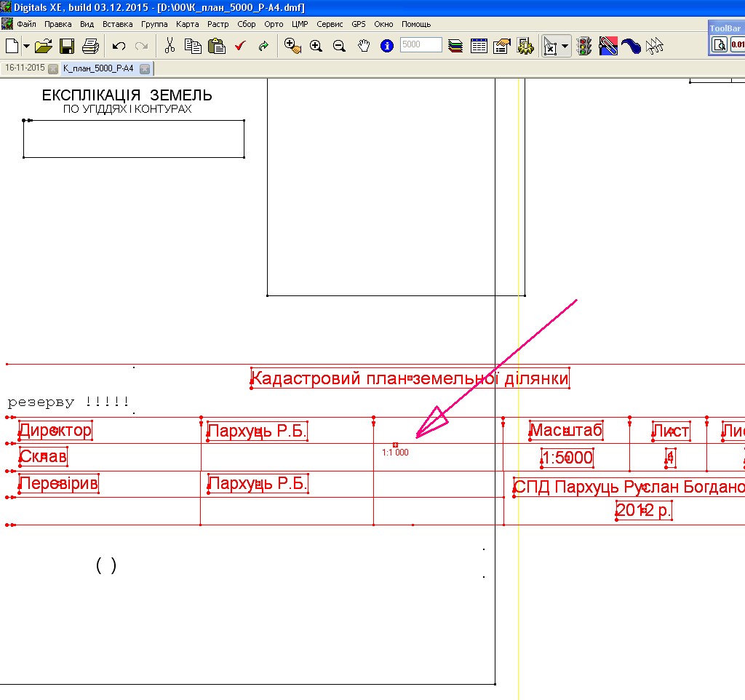Viewport: 745px width, 700px height.
Task: Save the map with the floppy disk icon
Action: click(x=67, y=46)
